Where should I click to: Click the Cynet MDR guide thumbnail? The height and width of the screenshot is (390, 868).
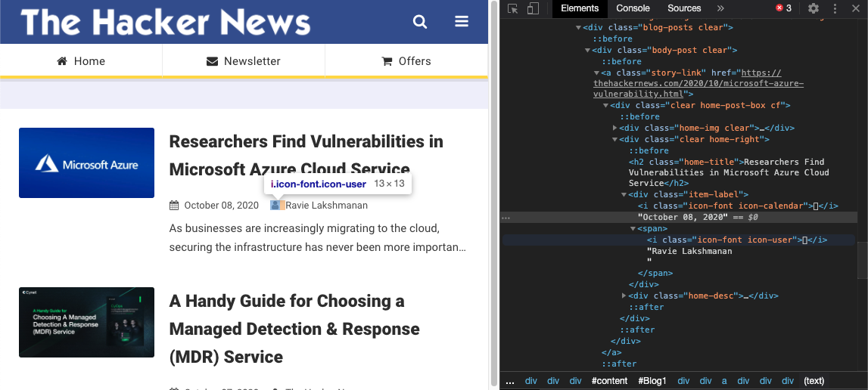[86, 323]
